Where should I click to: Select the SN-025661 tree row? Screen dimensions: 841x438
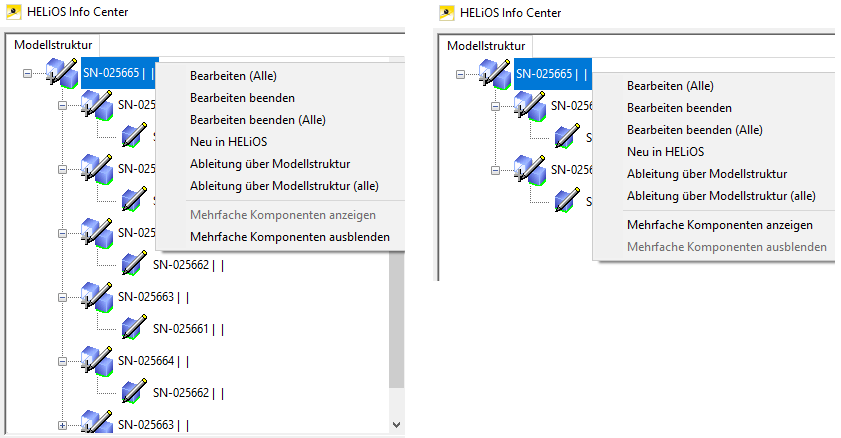coord(188,329)
